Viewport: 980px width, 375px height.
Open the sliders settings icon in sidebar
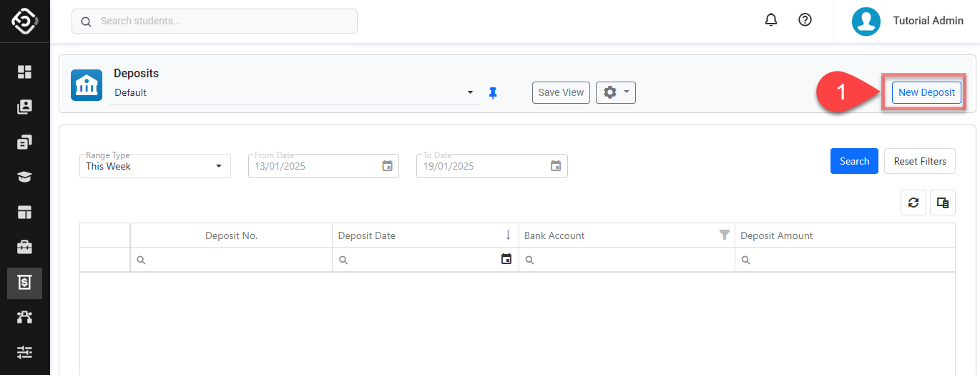click(25, 352)
